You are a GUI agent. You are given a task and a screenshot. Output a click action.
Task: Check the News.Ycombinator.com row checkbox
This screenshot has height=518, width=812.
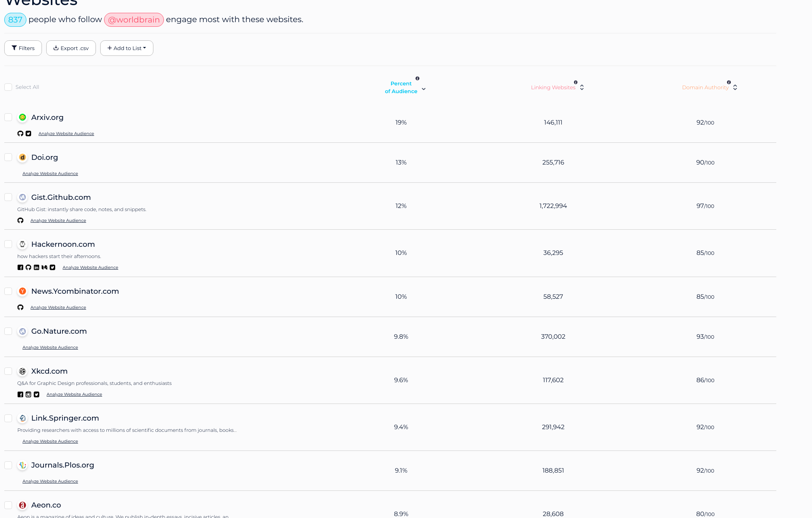(8, 291)
